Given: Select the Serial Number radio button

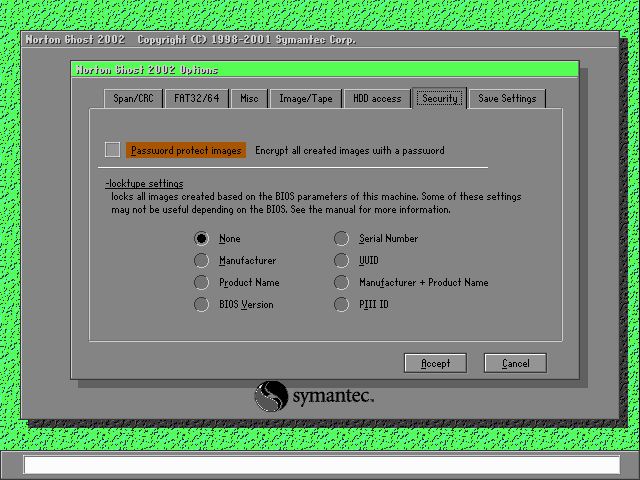Looking at the screenshot, I should [x=341, y=238].
